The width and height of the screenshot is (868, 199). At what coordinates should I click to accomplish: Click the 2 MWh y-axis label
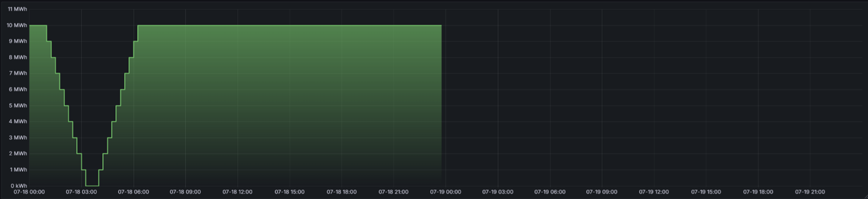coord(18,154)
